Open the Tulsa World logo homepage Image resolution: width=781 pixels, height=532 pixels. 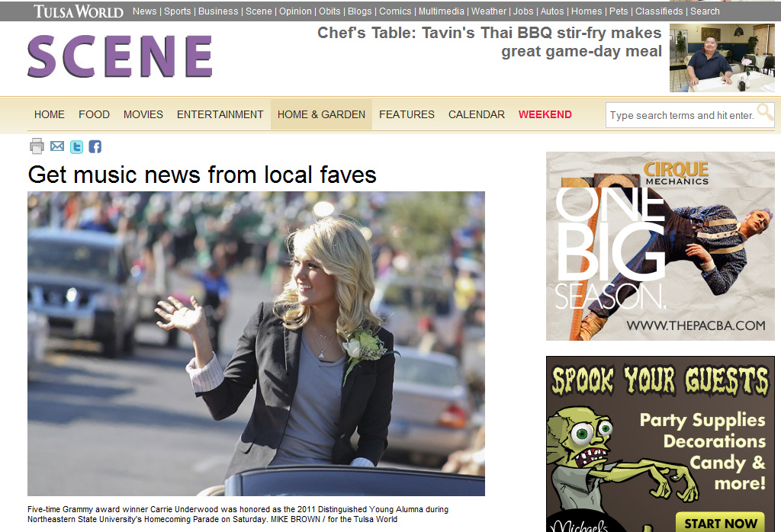click(79, 11)
